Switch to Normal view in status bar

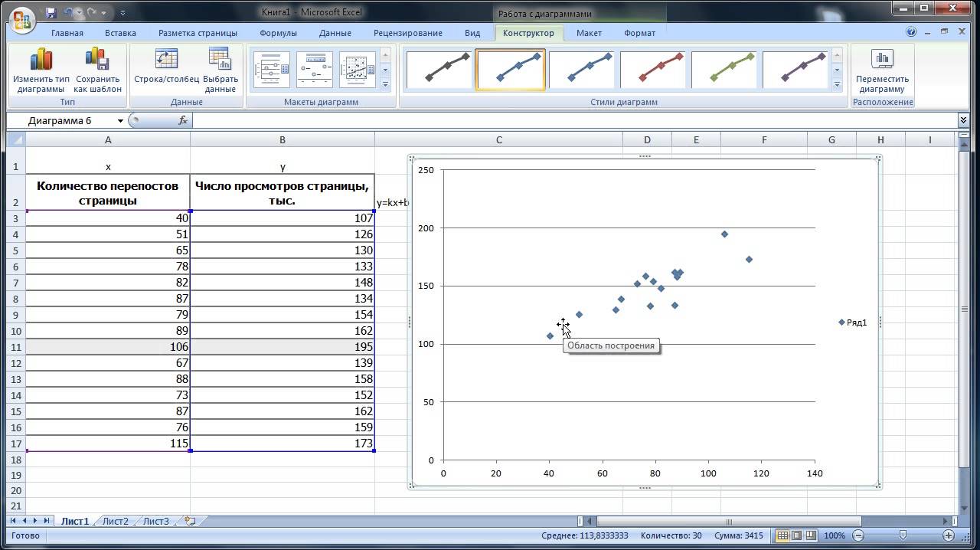[782, 535]
